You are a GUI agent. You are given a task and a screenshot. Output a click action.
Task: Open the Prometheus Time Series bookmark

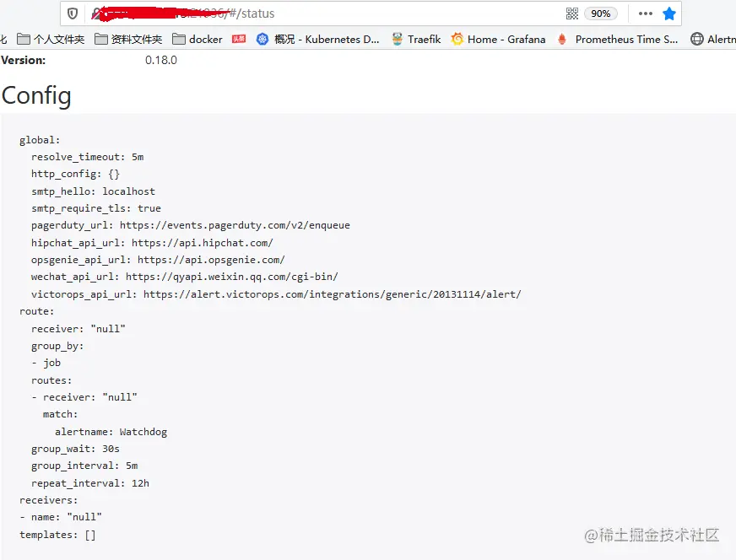click(617, 40)
